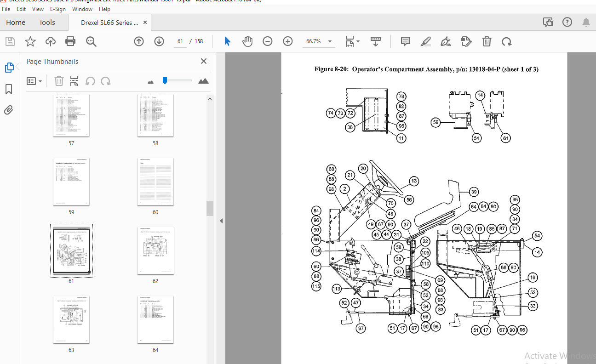Go to the previous page
The image size is (596, 364).
point(139,41)
